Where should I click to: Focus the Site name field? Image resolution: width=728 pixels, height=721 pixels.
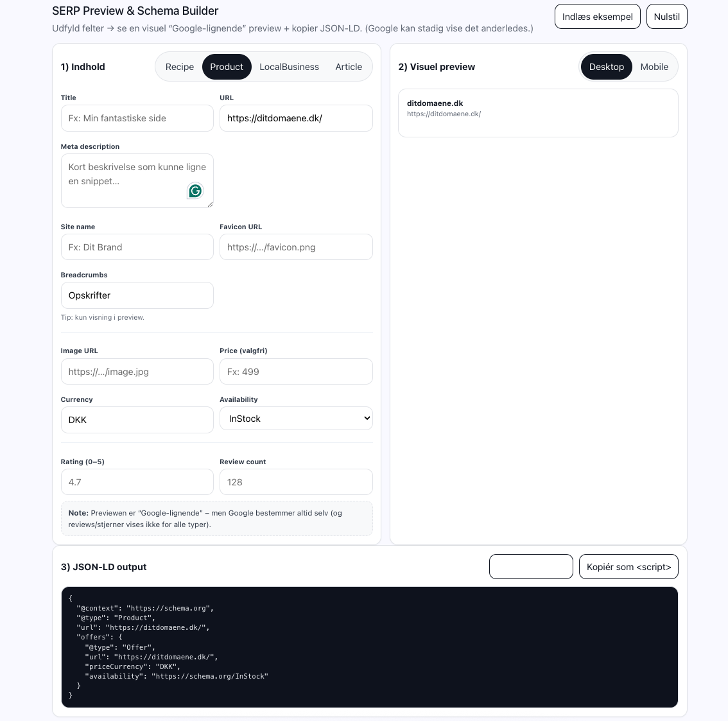click(x=137, y=247)
